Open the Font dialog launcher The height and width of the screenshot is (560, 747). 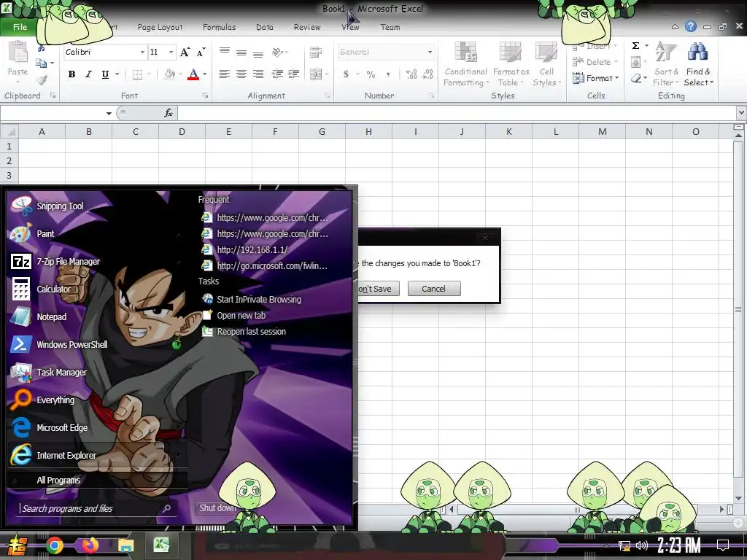205,96
